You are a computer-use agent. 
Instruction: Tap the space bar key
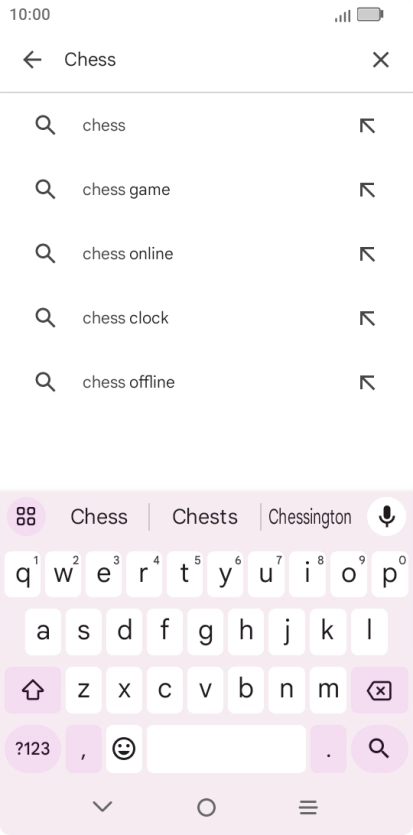(x=226, y=749)
